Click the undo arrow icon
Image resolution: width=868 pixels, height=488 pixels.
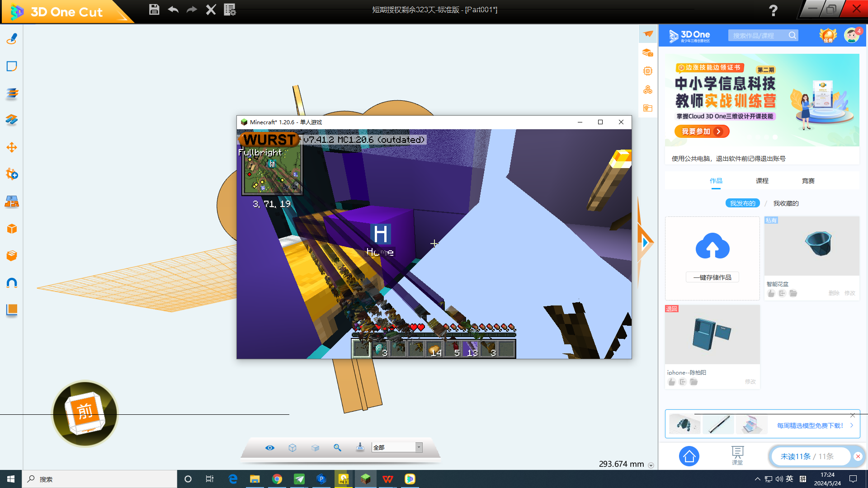[173, 9]
